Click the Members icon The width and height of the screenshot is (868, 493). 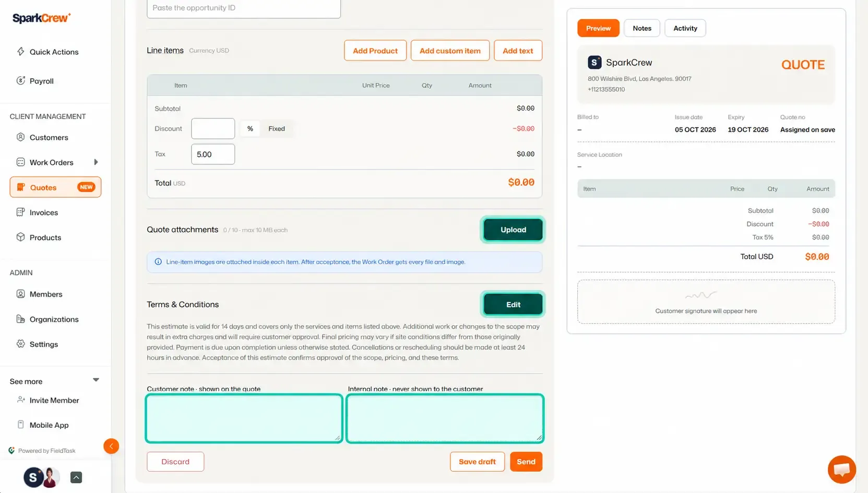21,294
